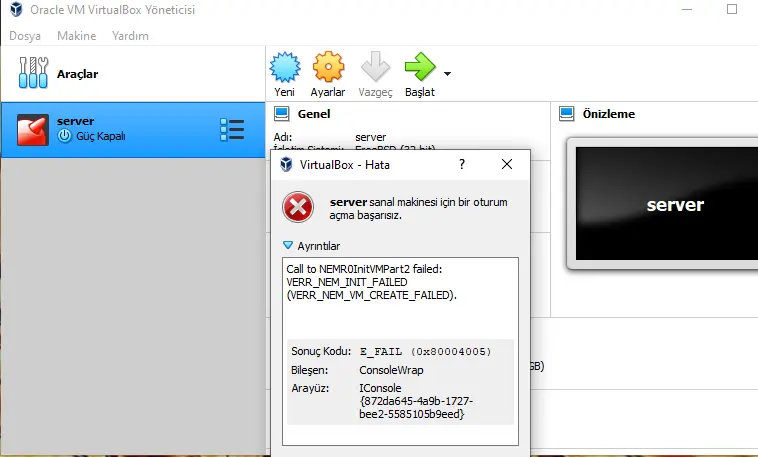Click the interface GUID {872da645-4a9b-1727- text
This screenshot has height=457, width=758.
[x=416, y=401]
